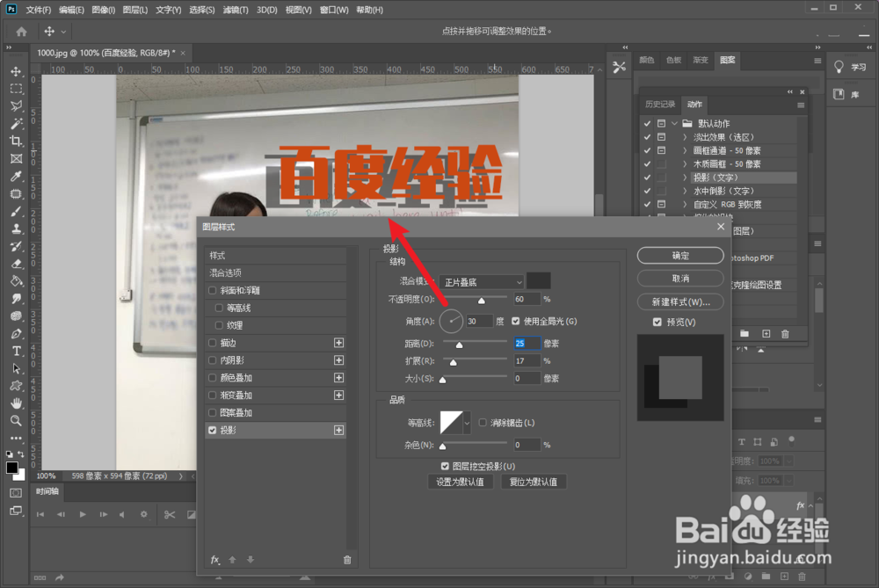Select the Pen tool
This screenshot has width=879, height=588.
pos(16,333)
